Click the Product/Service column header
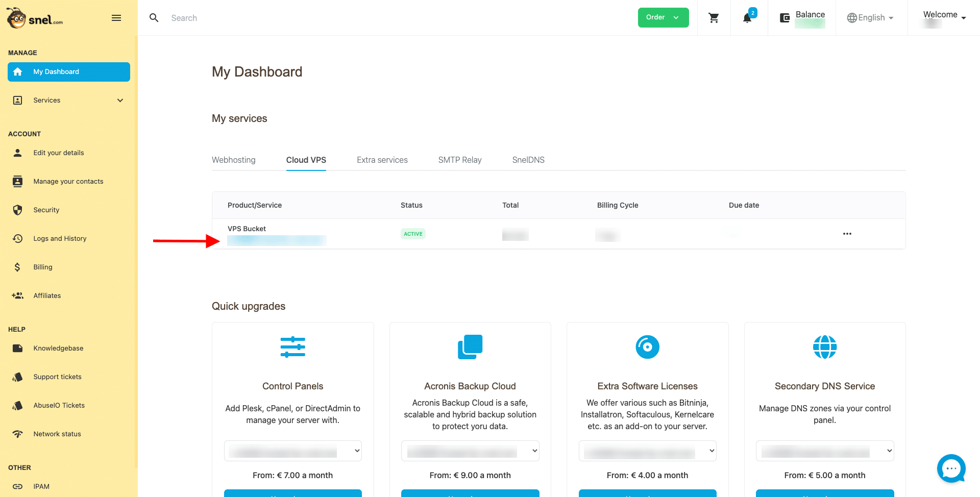Image resolution: width=980 pixels, height=497 pixels. (255, 205)
